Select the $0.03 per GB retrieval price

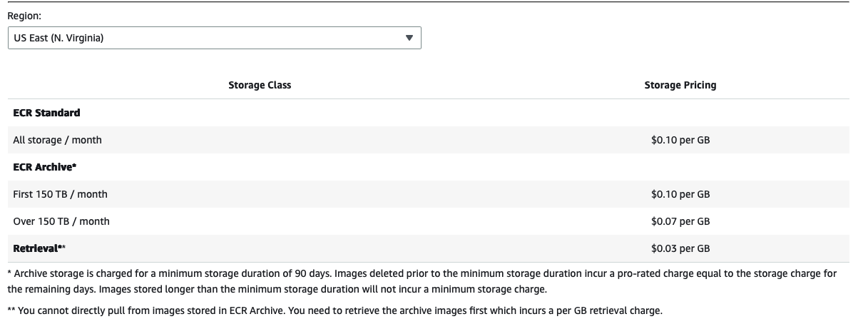coord(680,248)
